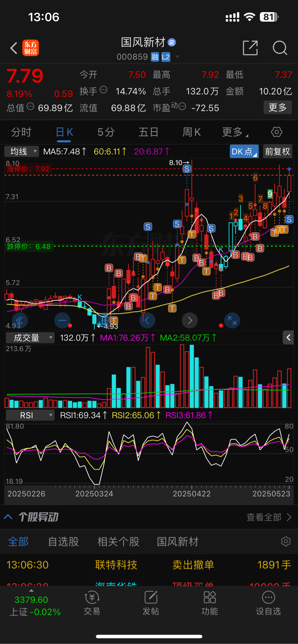Tap the share/export icon
Viewport: 298px width, 644px height.
tap(250, 48)
